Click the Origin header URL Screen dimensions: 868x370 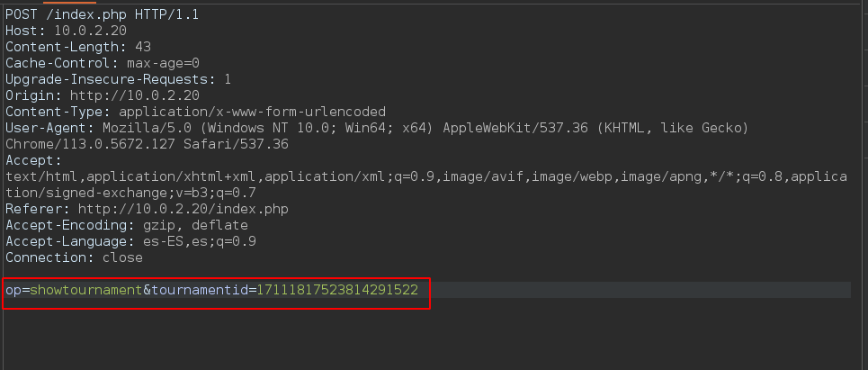pos(135,95)
